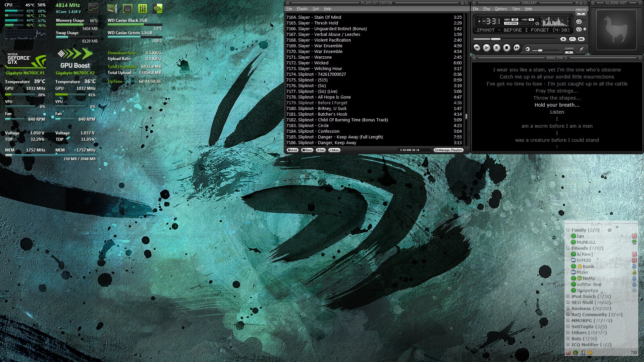644x362 pixels.
Task: Toggle the PL playlist editor button
Action: coord(572,39)
